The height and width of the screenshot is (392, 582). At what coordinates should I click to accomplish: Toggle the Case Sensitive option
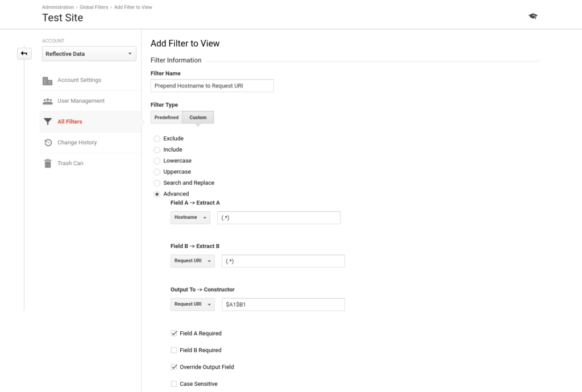tap(174, 383)
